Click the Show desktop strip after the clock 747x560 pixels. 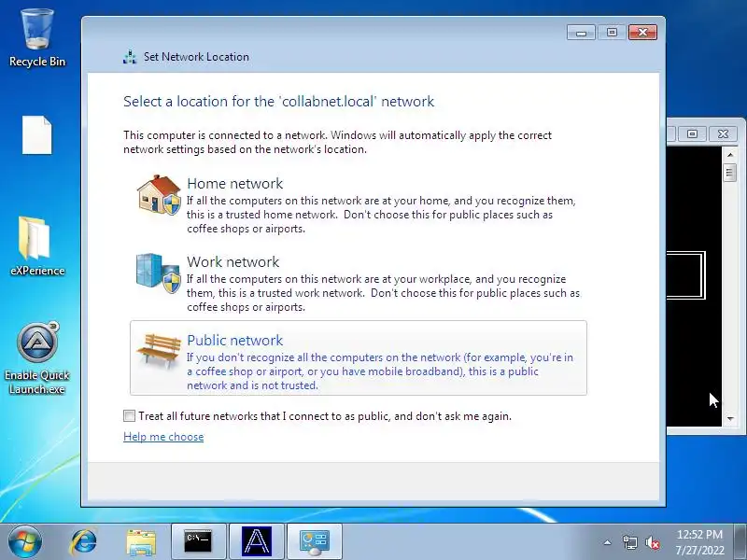pyautogui.click(x=740, y=541)
